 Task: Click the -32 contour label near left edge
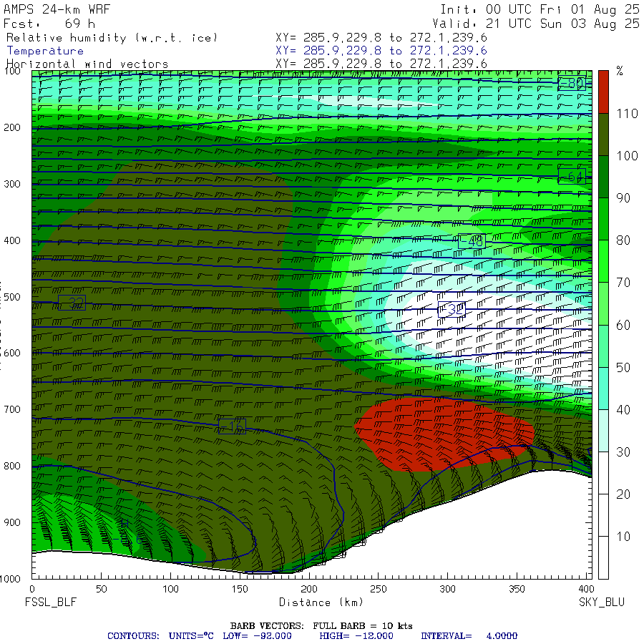click(x=72, y=303)
